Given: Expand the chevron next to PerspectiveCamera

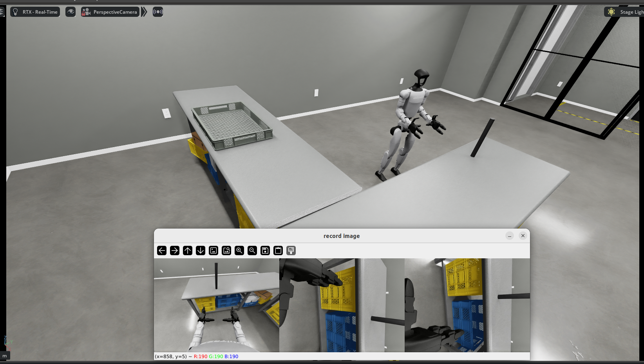Looking at the screenshot, I should tap(144, 12).
